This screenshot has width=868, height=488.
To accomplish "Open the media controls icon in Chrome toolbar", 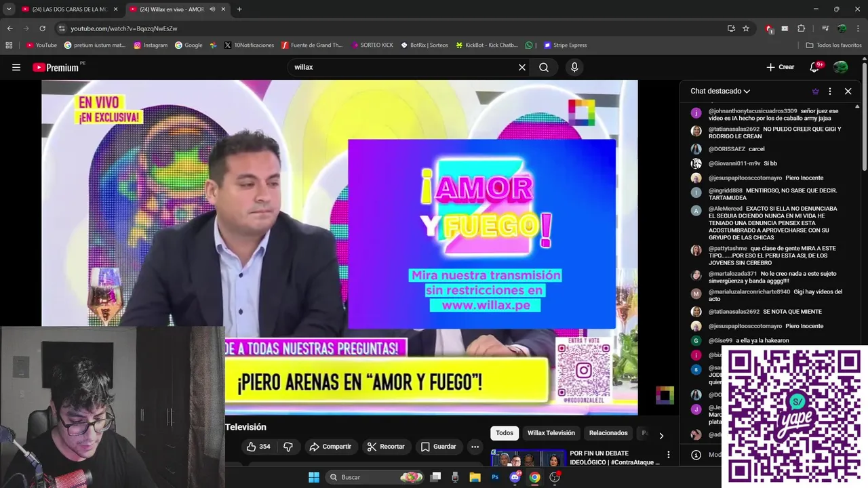I will click(825, 28).
